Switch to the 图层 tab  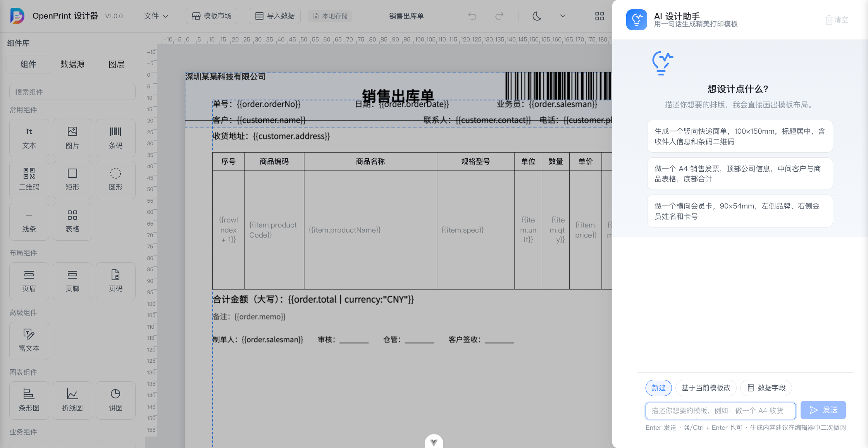pyautogui.click(x=116, y=64)
